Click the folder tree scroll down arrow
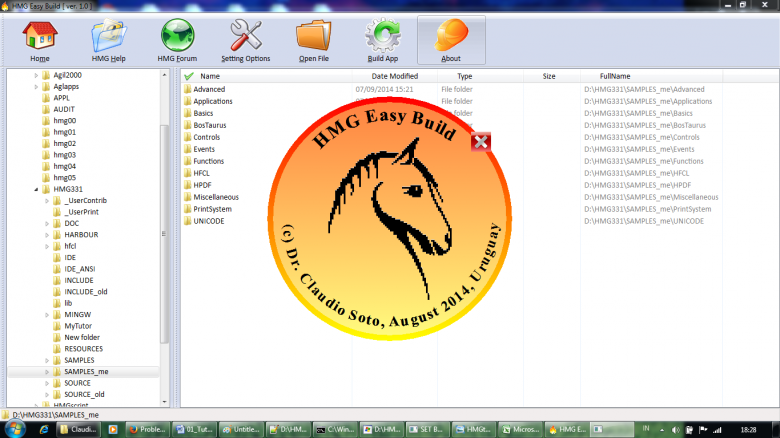The image size is (780, 438). point(164,402)
